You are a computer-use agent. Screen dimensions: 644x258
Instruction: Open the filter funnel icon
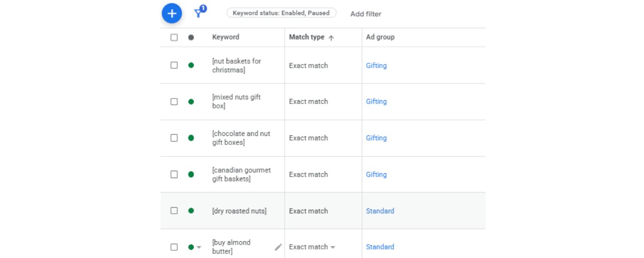pyautogui.click(x=198, y=13)
